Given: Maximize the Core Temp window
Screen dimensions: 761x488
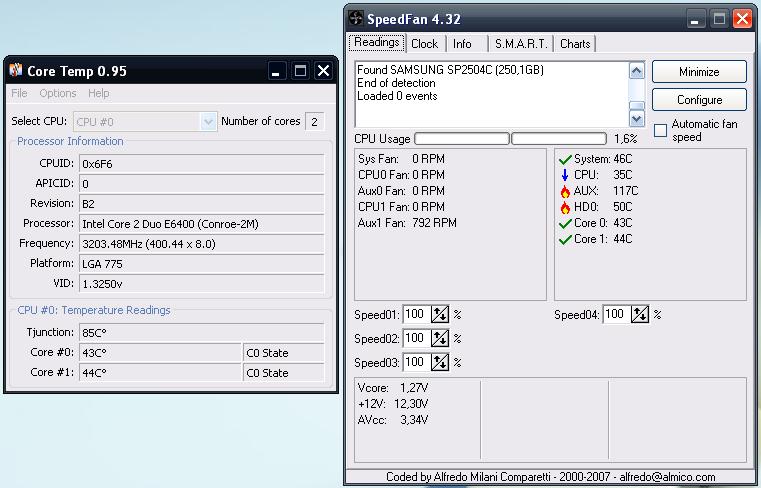Looking at the screenshot, I should click(x=300, y=71).
